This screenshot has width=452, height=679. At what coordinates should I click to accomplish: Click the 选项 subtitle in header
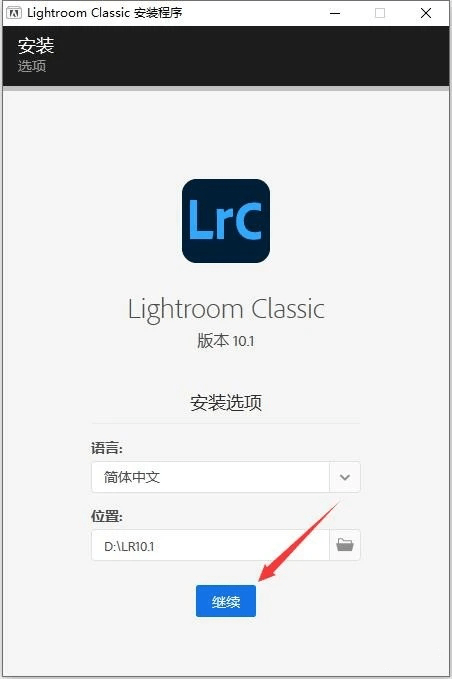coord(32,66)
